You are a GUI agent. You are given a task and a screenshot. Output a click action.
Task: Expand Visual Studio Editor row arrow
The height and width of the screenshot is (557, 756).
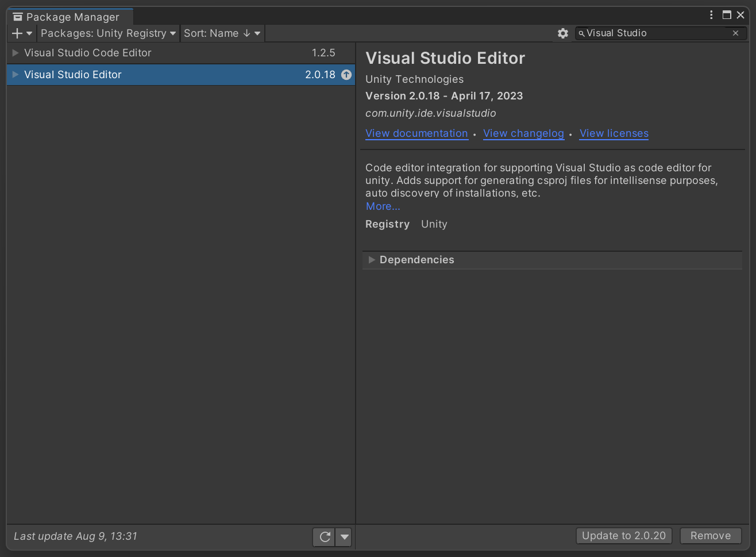pyautogui.click(x=16, y=75)
